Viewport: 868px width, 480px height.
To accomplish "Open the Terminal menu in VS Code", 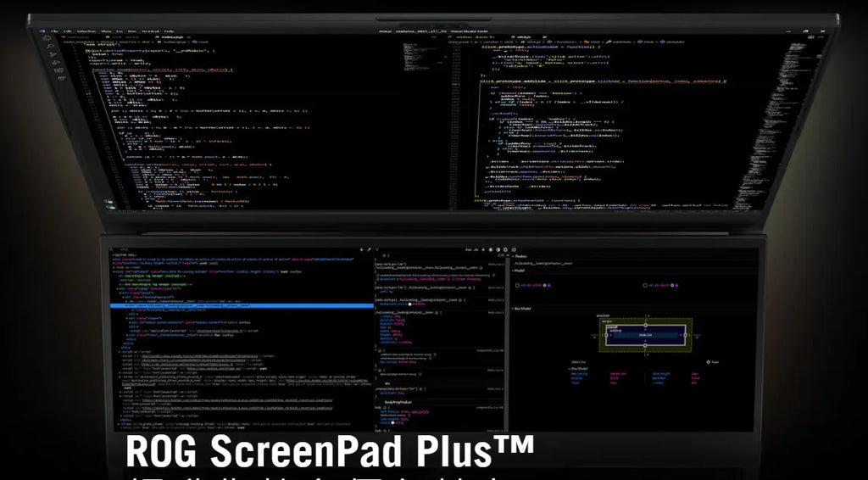I will 151,31.
